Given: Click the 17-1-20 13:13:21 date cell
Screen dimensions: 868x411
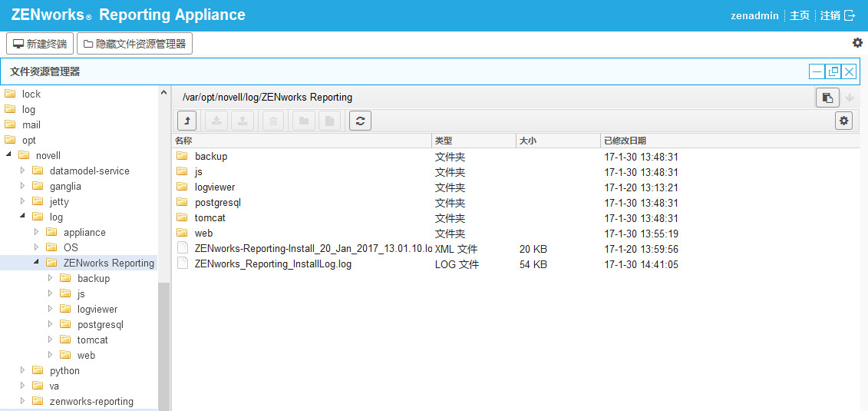Looking at the screenshot, I should pyautogui.click(x=641, y=187).
